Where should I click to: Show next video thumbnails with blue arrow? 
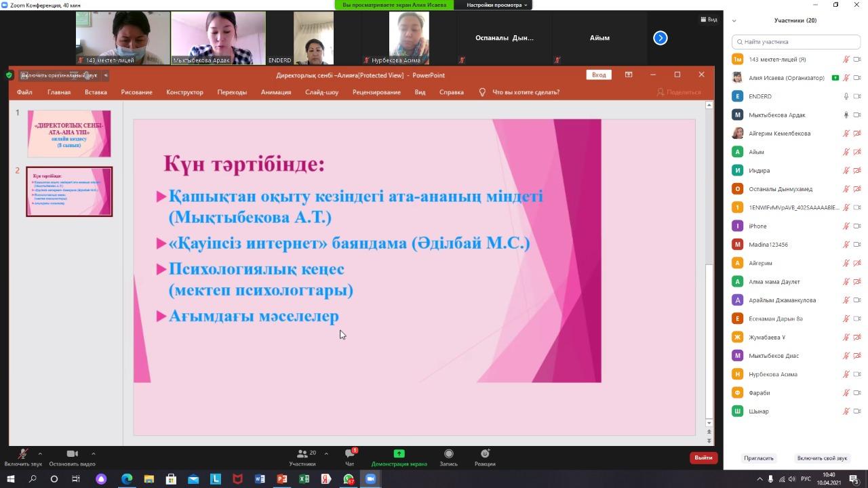[x=660, y=38]
